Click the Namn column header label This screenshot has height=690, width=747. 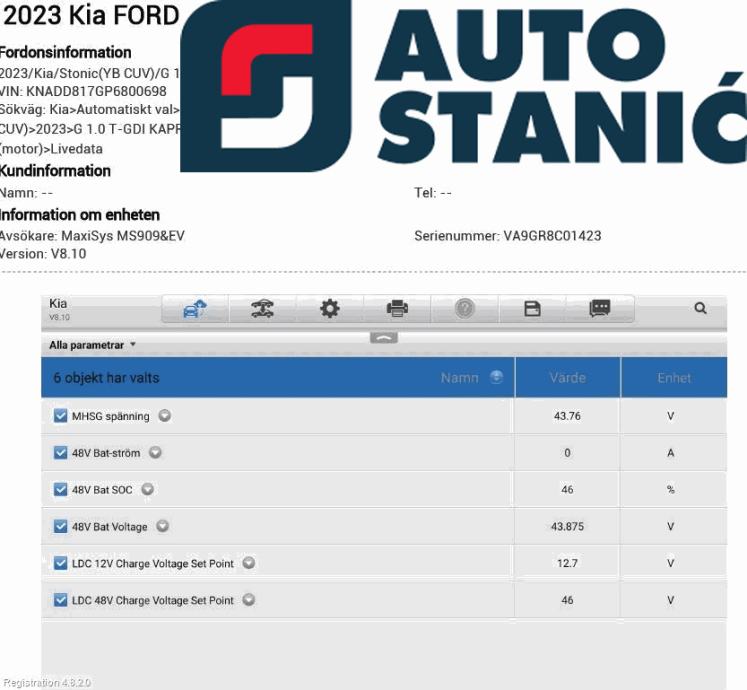(459, 378)
